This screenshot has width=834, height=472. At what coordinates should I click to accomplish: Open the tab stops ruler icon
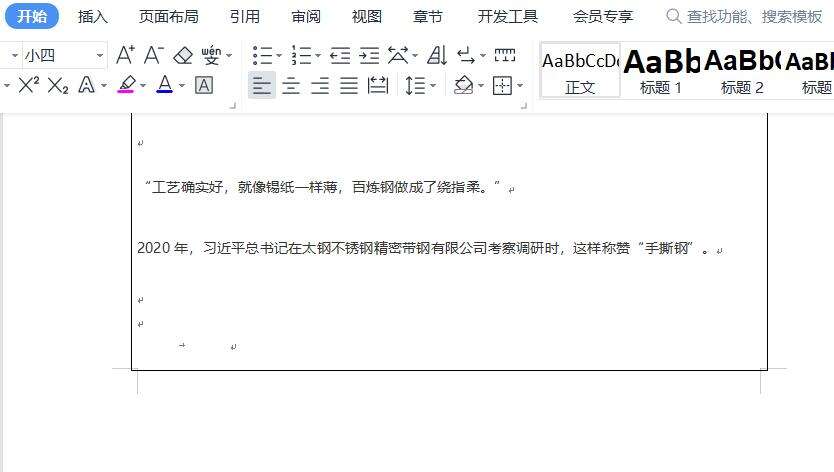505,55
